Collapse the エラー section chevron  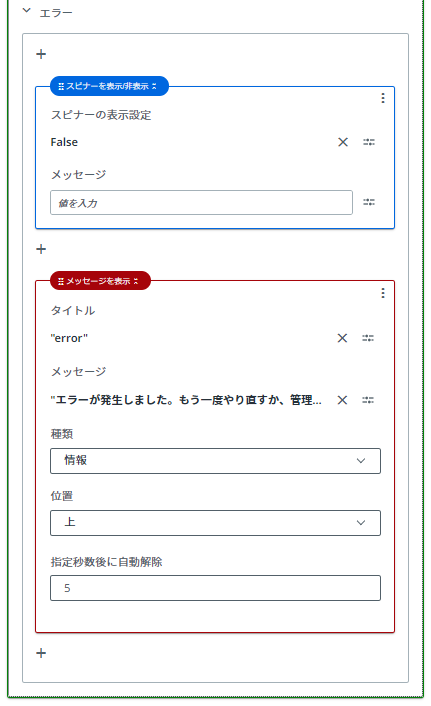(27, 10)
